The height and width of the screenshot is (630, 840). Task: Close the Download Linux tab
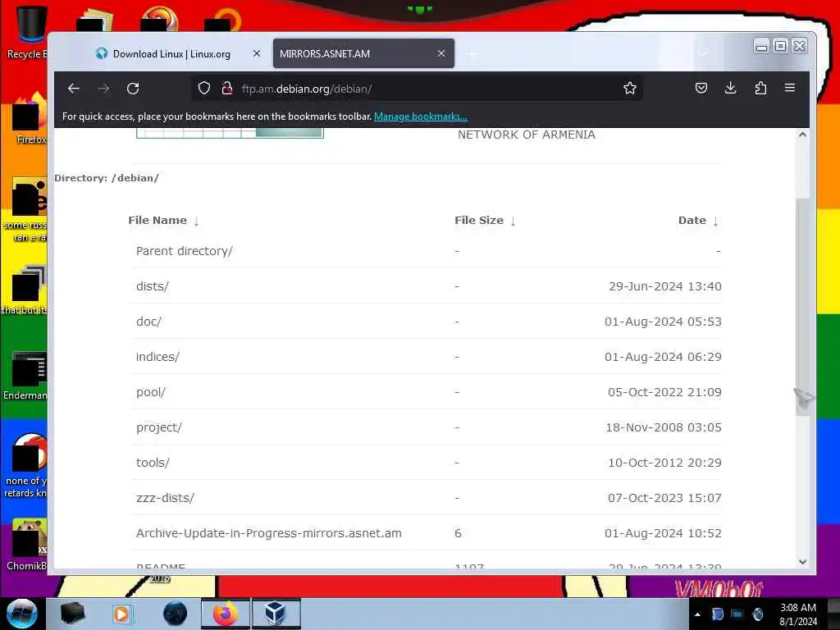coord(257,53)
